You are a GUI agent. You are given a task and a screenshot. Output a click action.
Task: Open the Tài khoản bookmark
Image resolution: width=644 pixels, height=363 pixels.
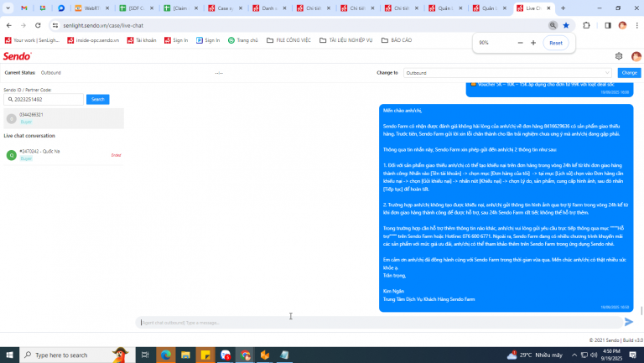click(x=142, y=40)
